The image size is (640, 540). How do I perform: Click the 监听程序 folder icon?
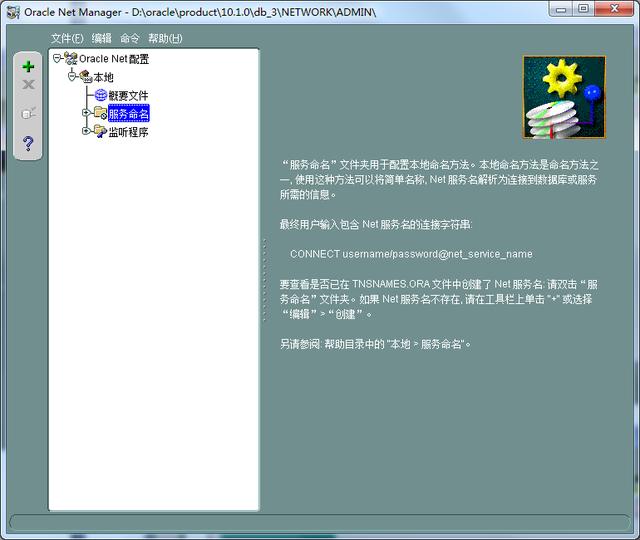pyautogui.click(x=100, y=131)
